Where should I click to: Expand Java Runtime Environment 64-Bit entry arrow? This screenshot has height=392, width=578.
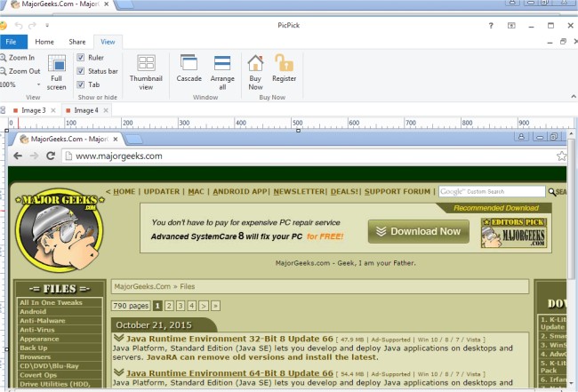point(118,372)
